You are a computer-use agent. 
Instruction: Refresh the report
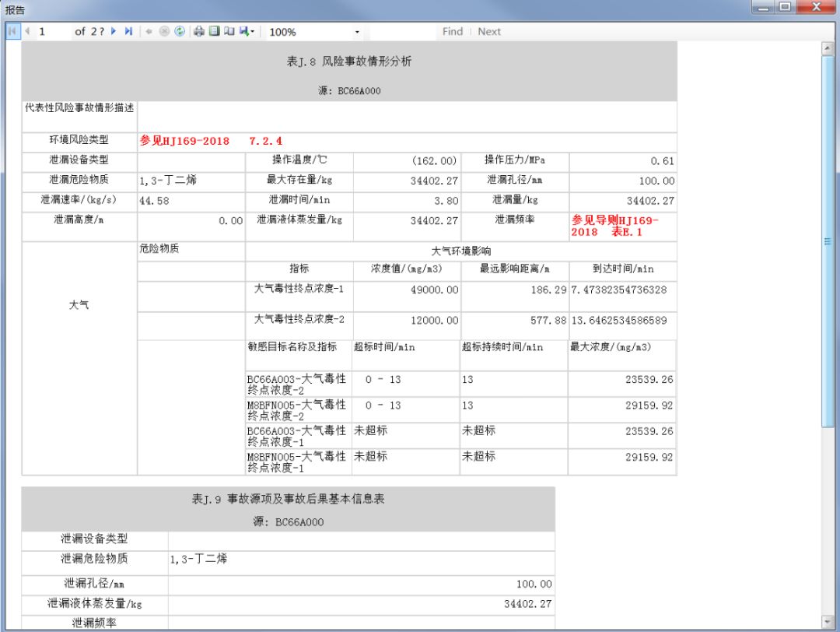(180, 32)
